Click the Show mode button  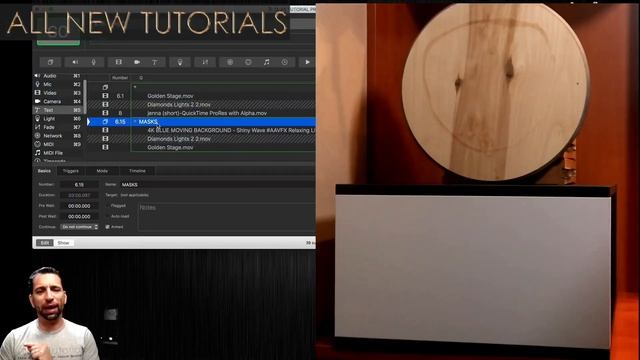63,243
